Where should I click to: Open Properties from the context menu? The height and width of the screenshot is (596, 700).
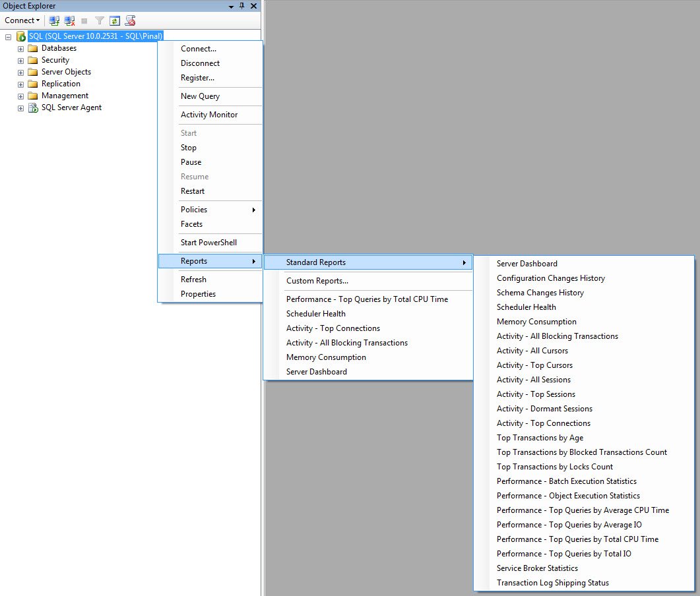pos(210,294)
